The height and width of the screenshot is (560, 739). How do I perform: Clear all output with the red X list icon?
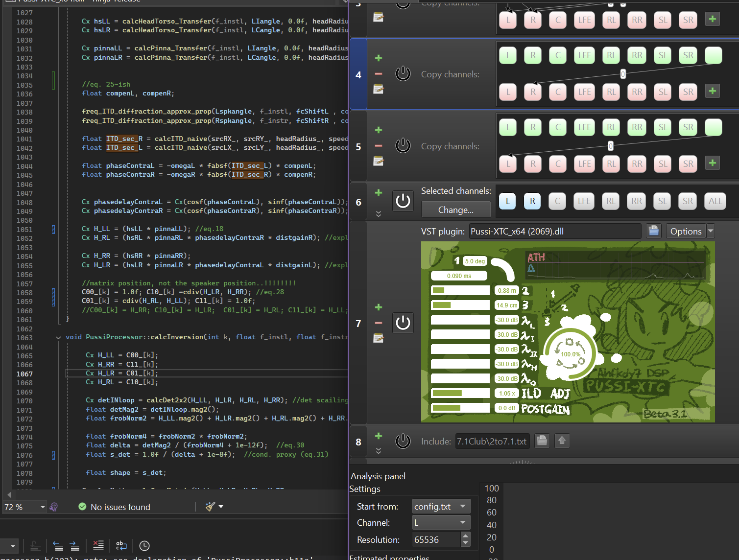[x=98, y=546]
